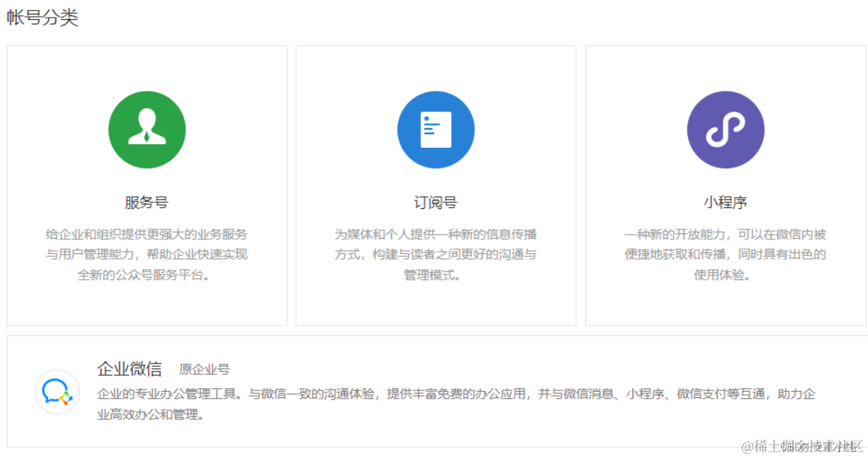This screenshot has height=459, width=868.
Task: Click the 服务号 description starting 给企业和组织
Action: [x=146, y=254]
